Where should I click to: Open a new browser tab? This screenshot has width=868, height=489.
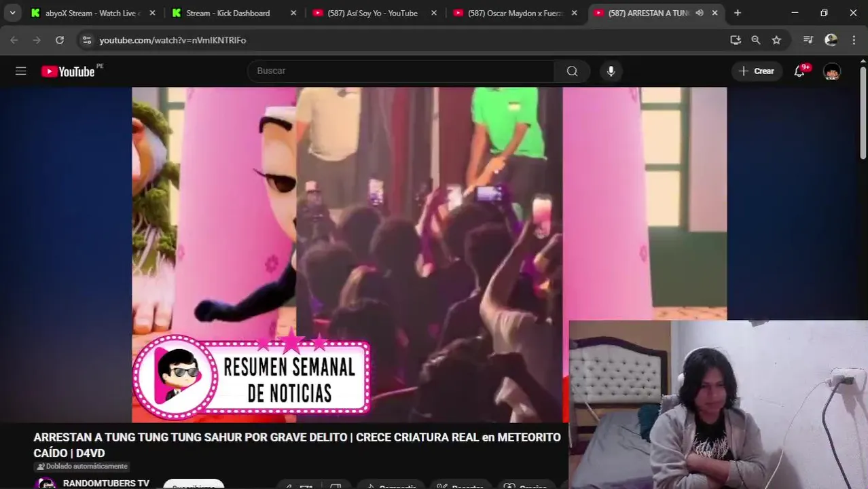click(x=738, y=13)
